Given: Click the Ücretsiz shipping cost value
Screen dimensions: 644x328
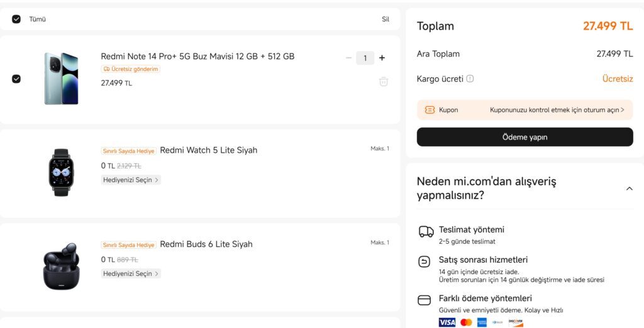Looking at the screenshot, I should coord(618,79).
